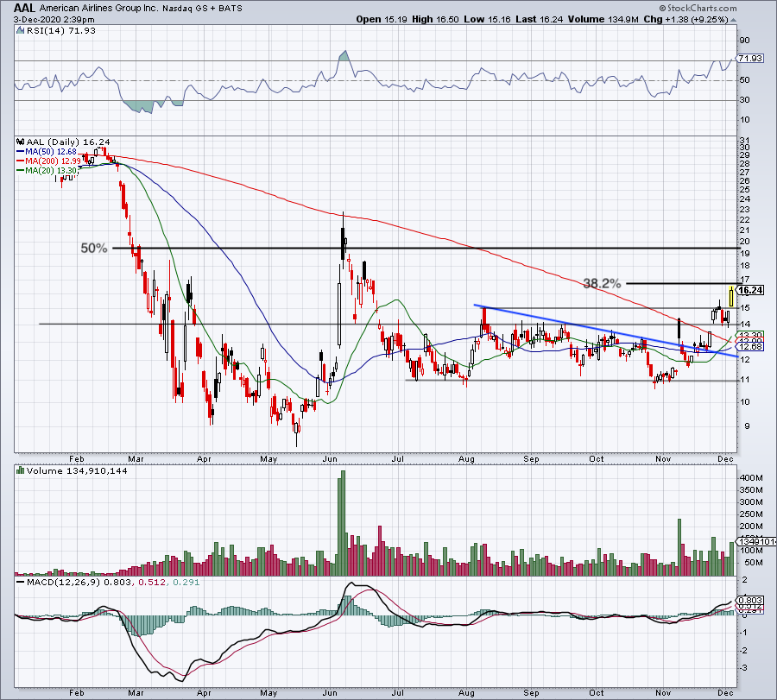Click the blue descending trendline on the chart
Screen dimensions: 777x700
pyautogui.click(x=605, y=331)
